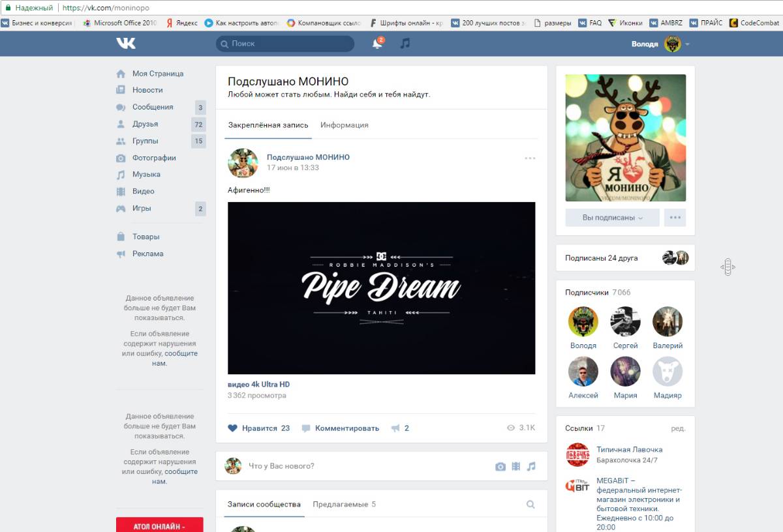The width and height of the screenshot is (783, 532).
Task: Open the post's three-dots options menu
Action: (530, 158)
